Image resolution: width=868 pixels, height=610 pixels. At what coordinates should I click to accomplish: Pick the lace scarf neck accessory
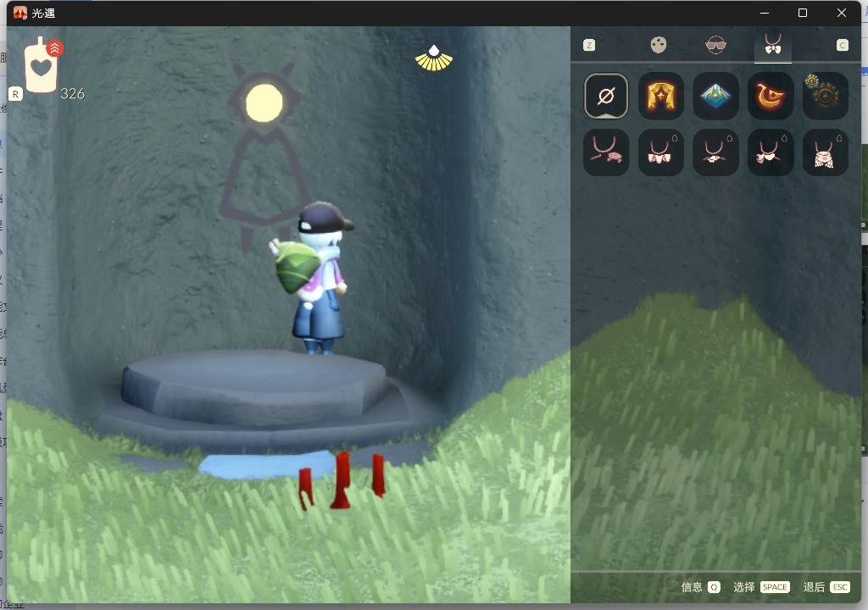click(826, 152)
